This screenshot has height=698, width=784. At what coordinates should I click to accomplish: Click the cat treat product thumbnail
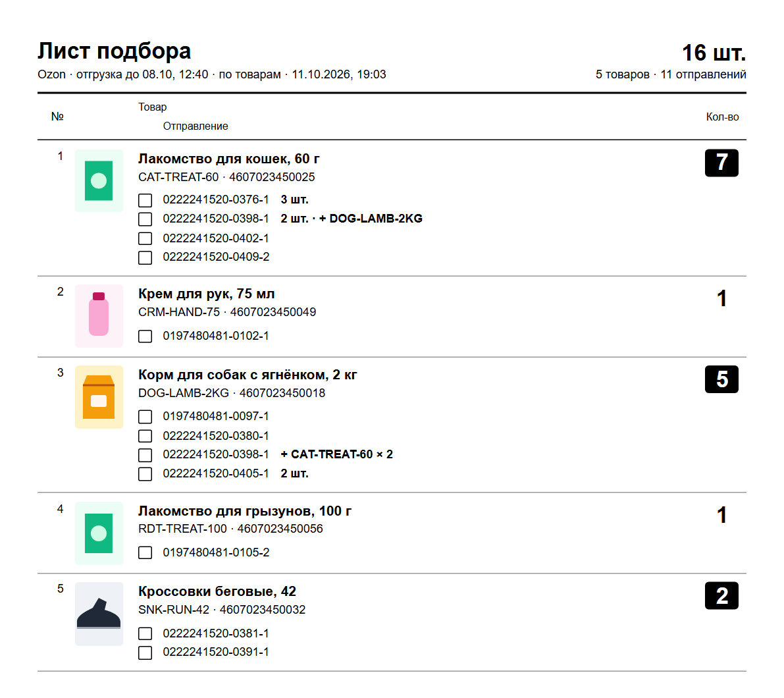(99, 180)
